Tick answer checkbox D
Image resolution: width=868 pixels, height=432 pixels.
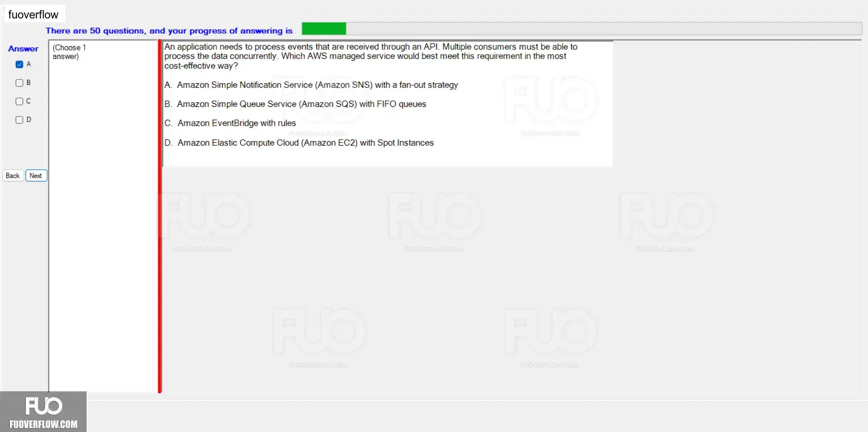[19, 120]
